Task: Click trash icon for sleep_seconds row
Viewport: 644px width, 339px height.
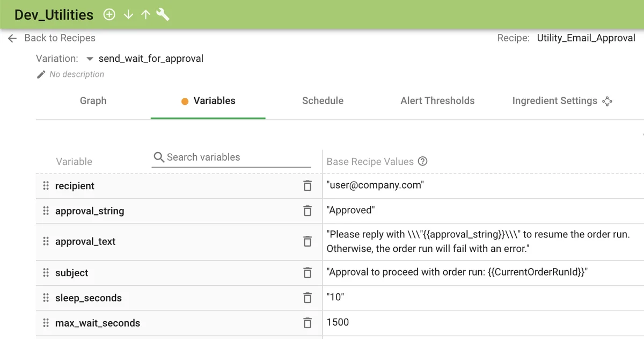Action: click(307, 298)
